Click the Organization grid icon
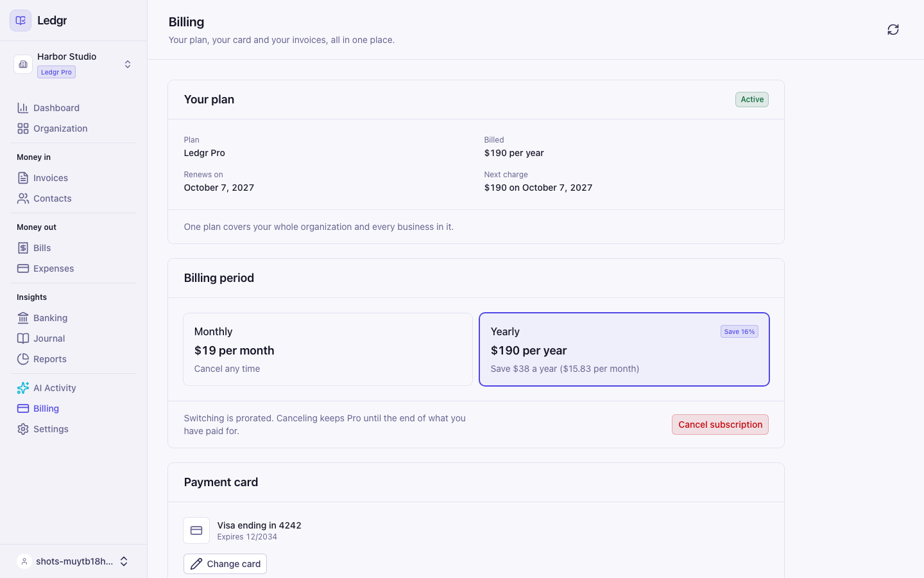 (23, 128)
